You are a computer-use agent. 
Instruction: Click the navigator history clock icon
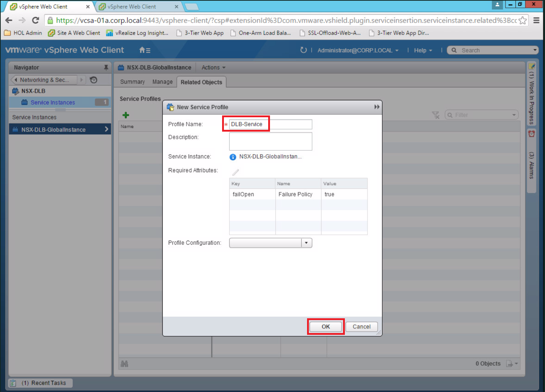pos(94,80)
